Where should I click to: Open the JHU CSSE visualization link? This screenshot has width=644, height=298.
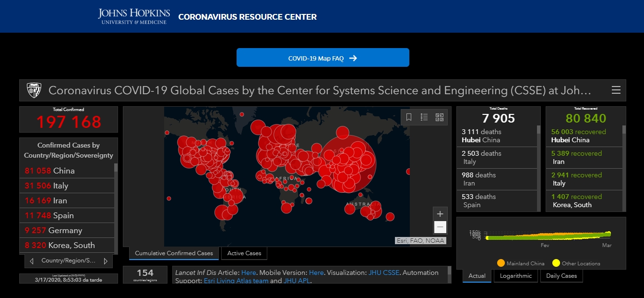(384, 273)
